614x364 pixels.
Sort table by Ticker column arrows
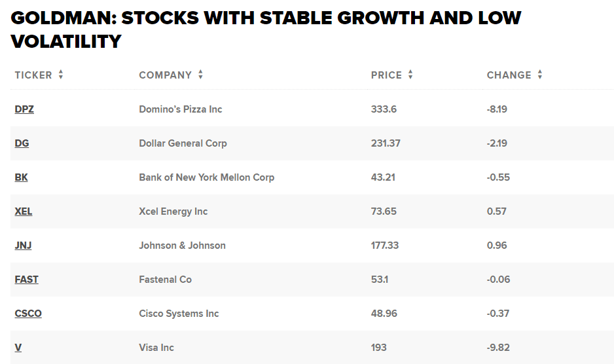click(61, 75)
